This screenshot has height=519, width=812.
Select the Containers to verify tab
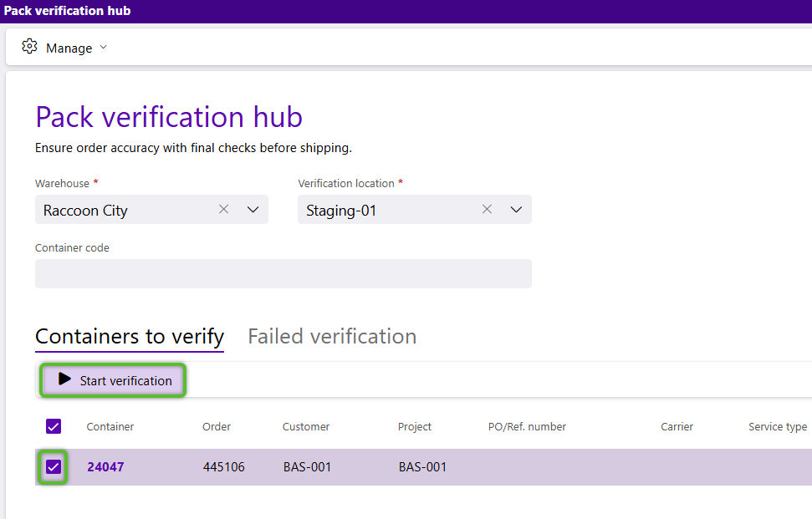130,336
